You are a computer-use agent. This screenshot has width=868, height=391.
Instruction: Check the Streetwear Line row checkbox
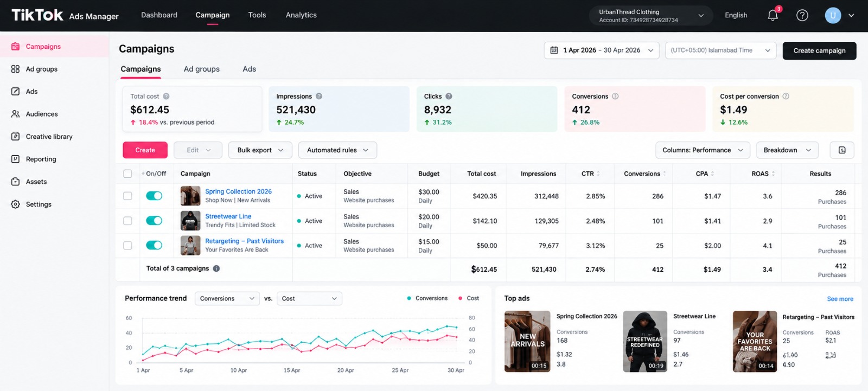(127, 221)
